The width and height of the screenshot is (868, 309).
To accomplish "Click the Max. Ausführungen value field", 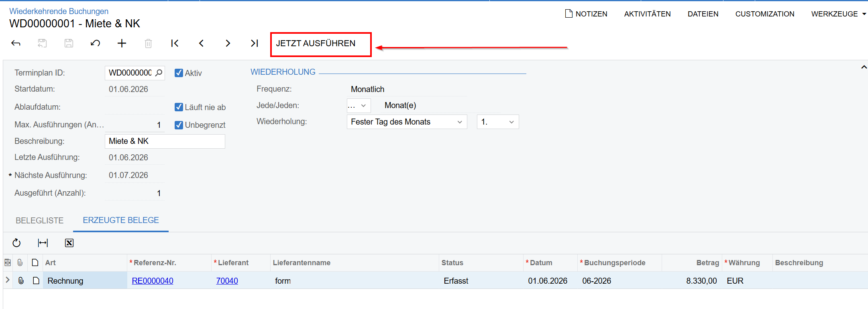I will 134,125.
